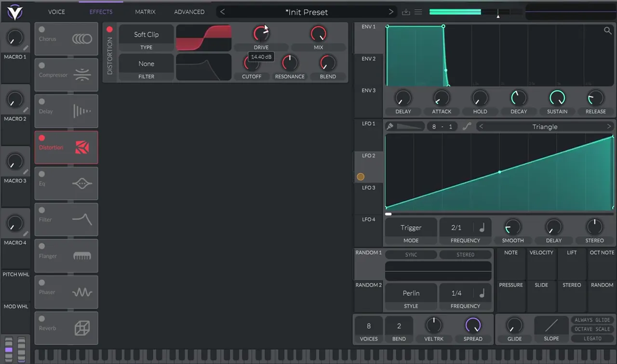Click the distortion MIX knob
Image resolution: width=617 pixels, height=364 pixels.
[x=318, y=34]
